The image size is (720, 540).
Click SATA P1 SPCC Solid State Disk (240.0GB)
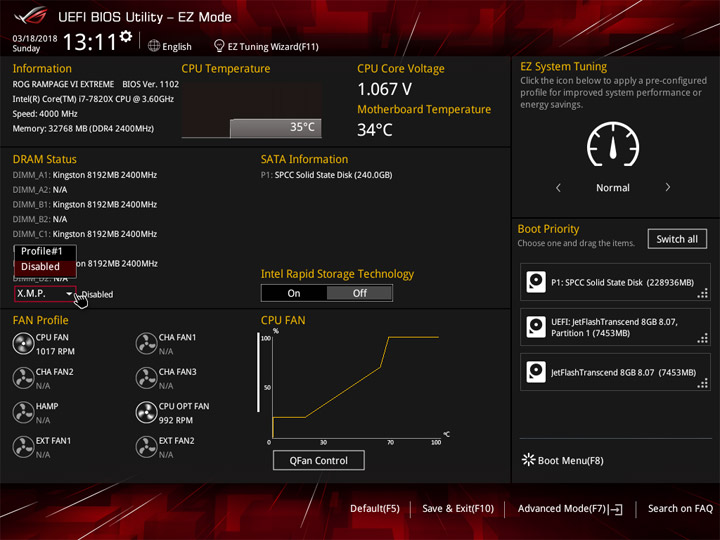pos(326,175)
